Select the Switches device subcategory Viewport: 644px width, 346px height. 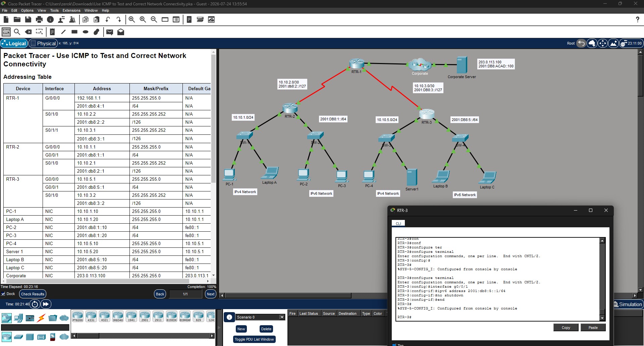click(x=18, y=337)
